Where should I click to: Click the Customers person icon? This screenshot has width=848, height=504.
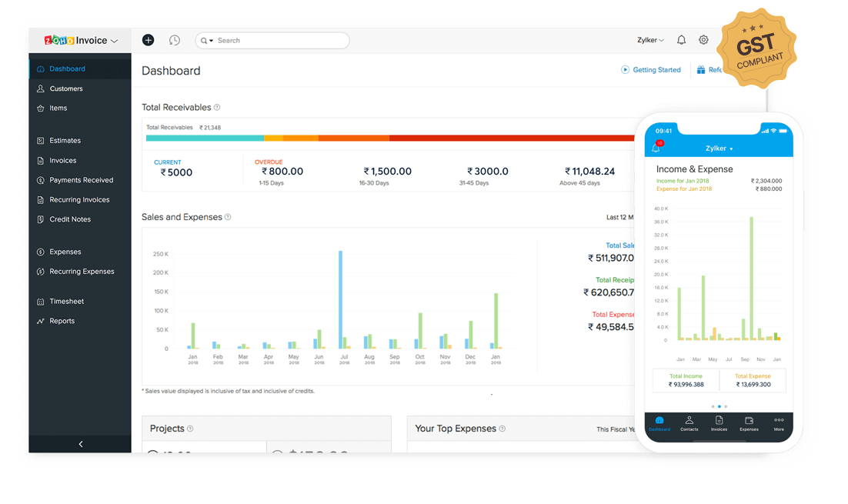coord(41,88)
